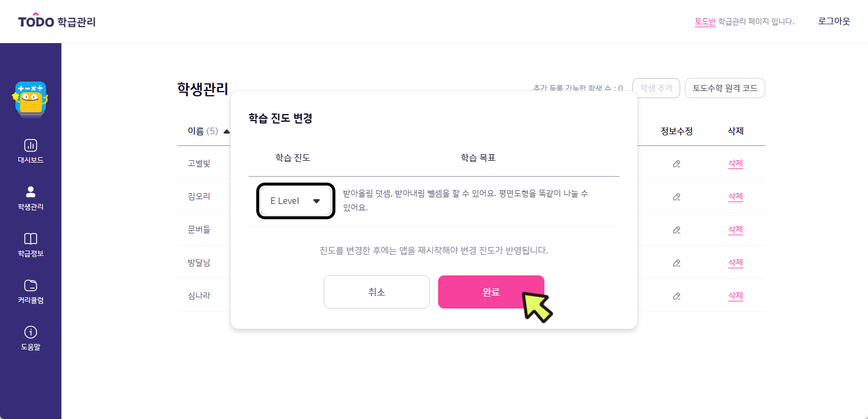
Task: Click the 토도반 class link
Action: [705, 21]
